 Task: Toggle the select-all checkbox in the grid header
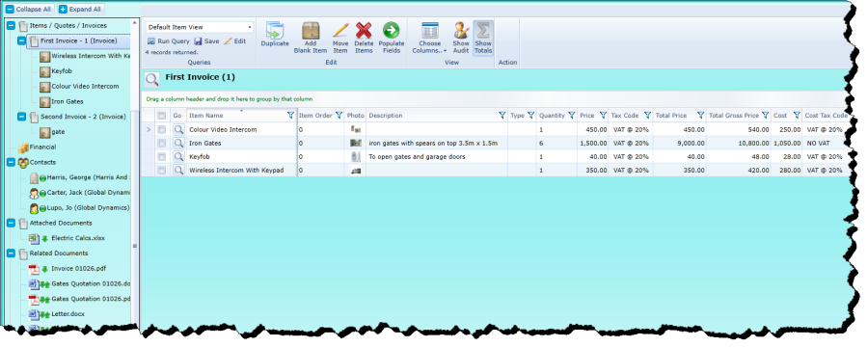[162, 116]
